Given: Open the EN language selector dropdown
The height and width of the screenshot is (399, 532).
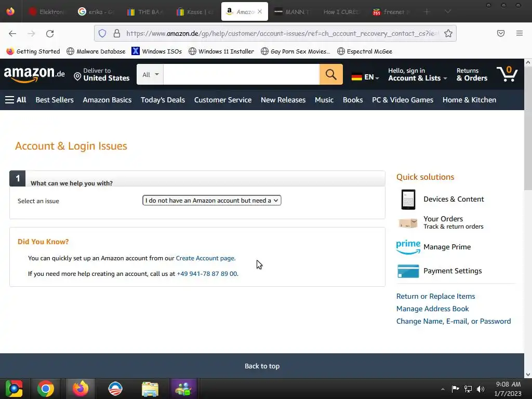Looking at the screenshot, I should click(365, 77).
